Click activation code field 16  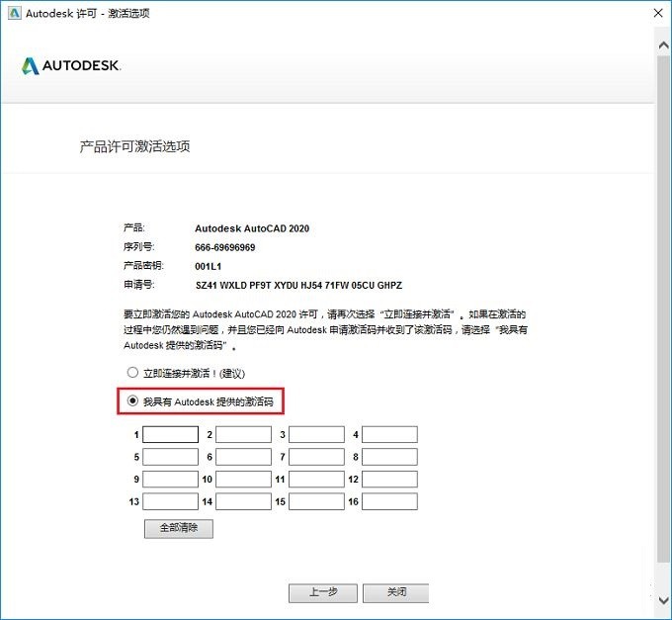[389, 502]
